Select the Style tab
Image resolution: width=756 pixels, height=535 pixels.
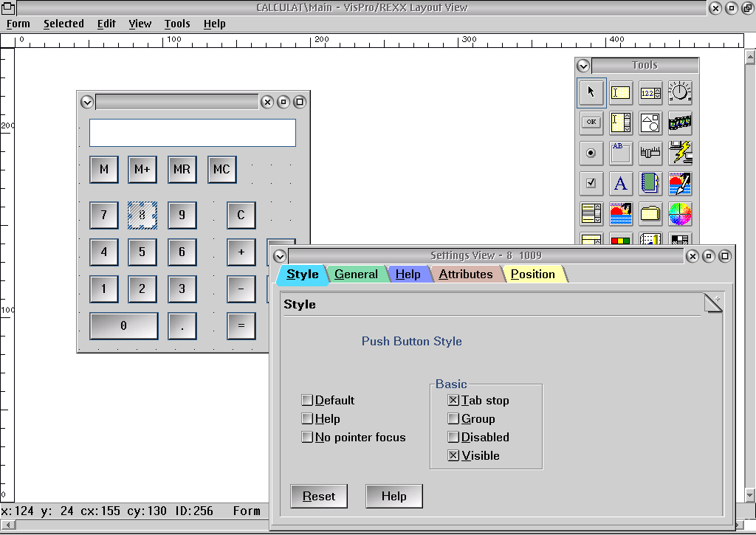tap(302, 275)
